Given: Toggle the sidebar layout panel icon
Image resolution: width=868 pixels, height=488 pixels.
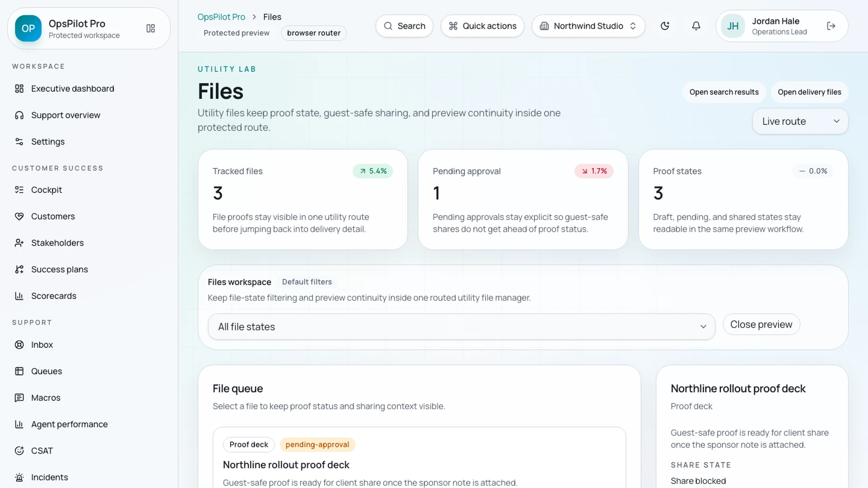Looking at the screenshot, I should tap(151, 28).
